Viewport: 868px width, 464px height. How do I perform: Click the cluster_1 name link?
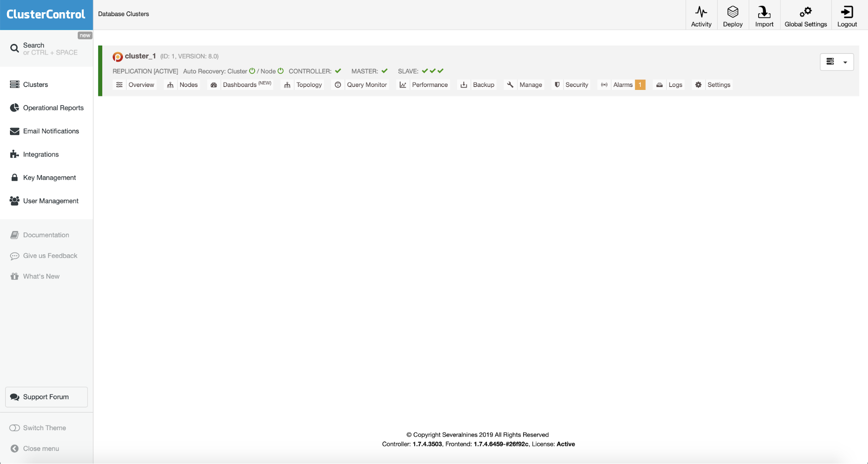point(140,56)
